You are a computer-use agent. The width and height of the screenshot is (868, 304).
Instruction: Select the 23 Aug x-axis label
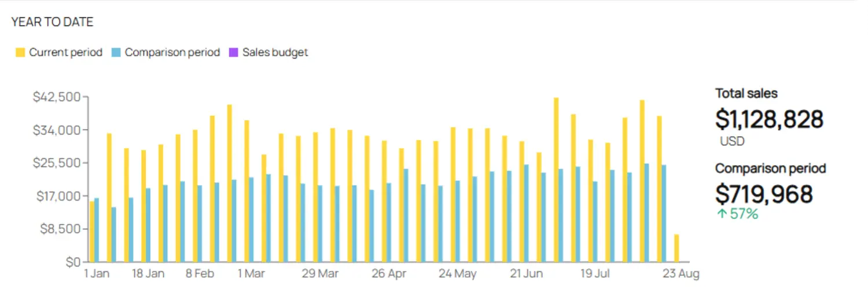coord(681,274)
